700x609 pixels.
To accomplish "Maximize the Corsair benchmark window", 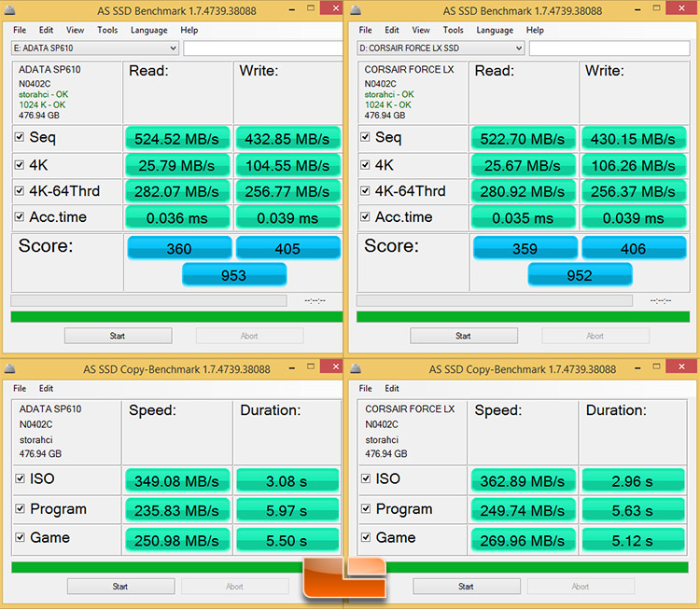I will 656,8.
